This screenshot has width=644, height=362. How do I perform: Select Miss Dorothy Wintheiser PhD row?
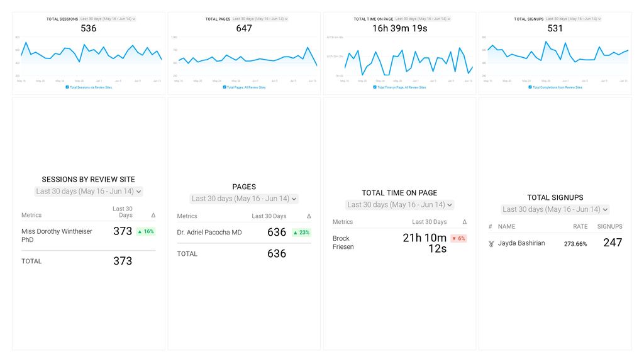tap(57, 235)
